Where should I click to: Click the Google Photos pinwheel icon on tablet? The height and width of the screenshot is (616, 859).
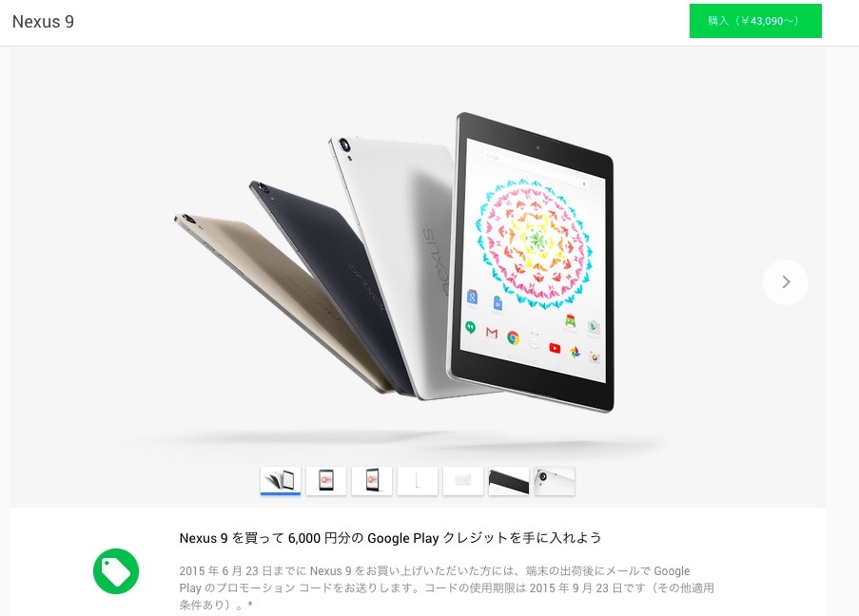tap(575, 353)
